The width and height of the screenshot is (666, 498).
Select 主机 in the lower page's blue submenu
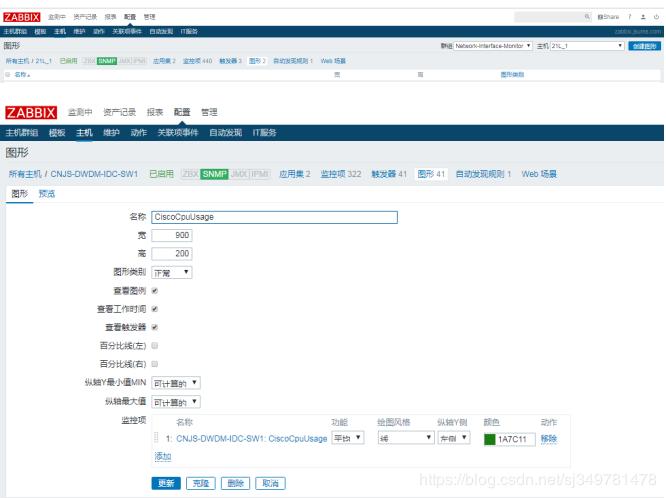tap(84, 133)
